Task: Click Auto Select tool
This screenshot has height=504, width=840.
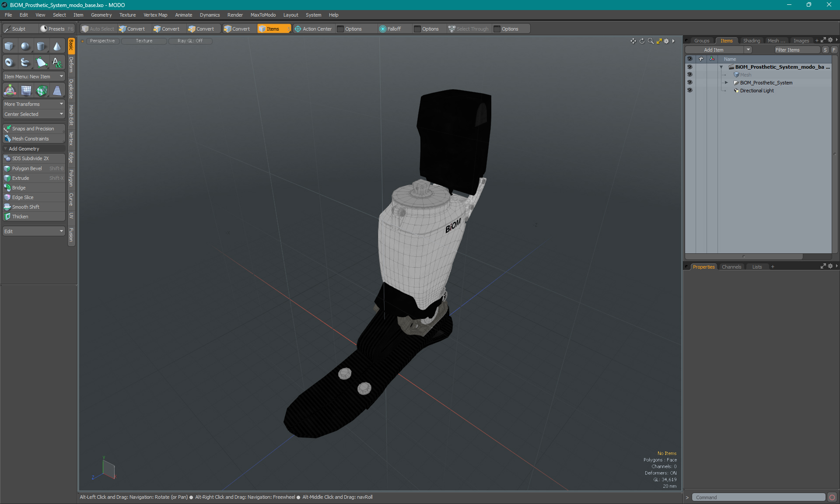Action: coord(98,29)
